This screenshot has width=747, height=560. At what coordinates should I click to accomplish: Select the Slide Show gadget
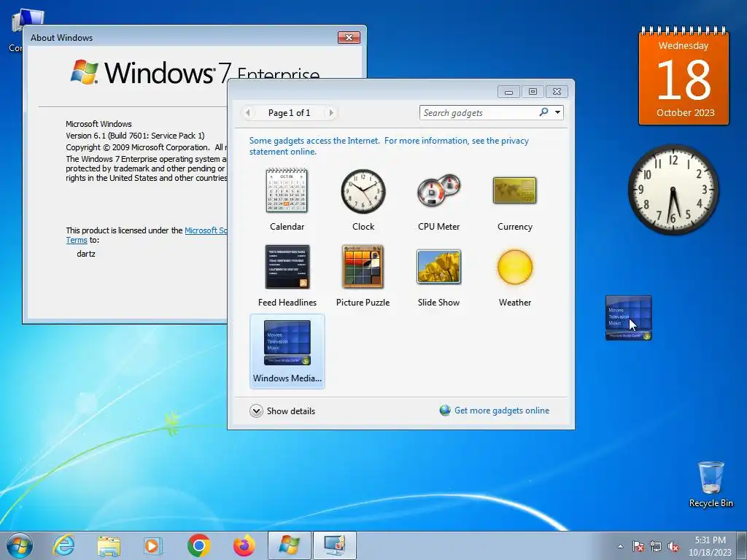click(438, 267)
